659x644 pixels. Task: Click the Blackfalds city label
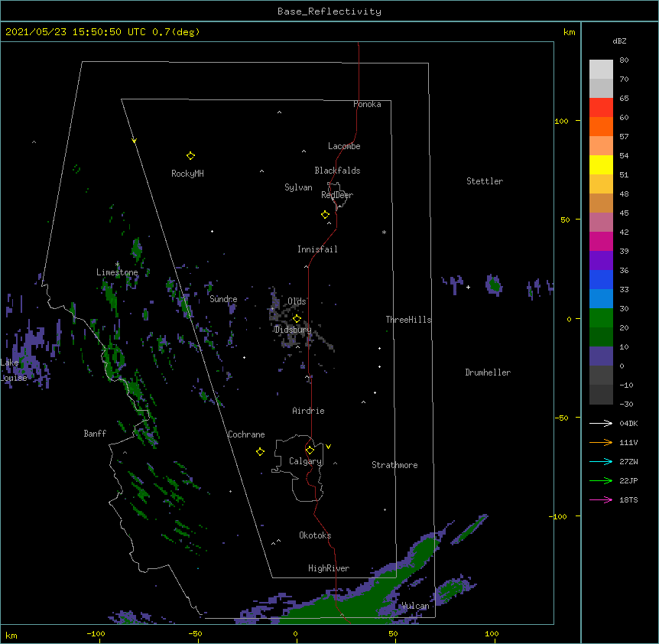coord(337,171)
